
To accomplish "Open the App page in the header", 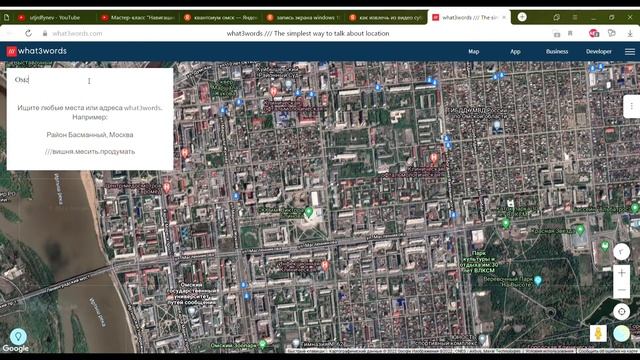I will pyautogui.click(x=515, y=51).
